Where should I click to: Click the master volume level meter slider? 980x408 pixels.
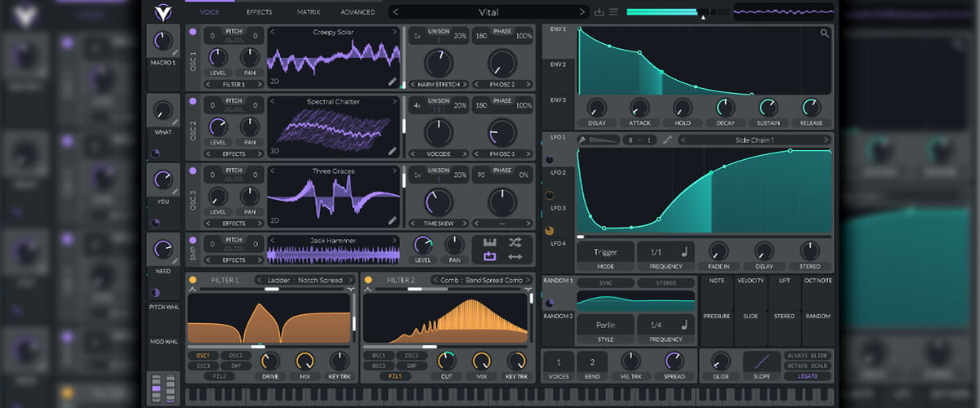click(678, 11)
